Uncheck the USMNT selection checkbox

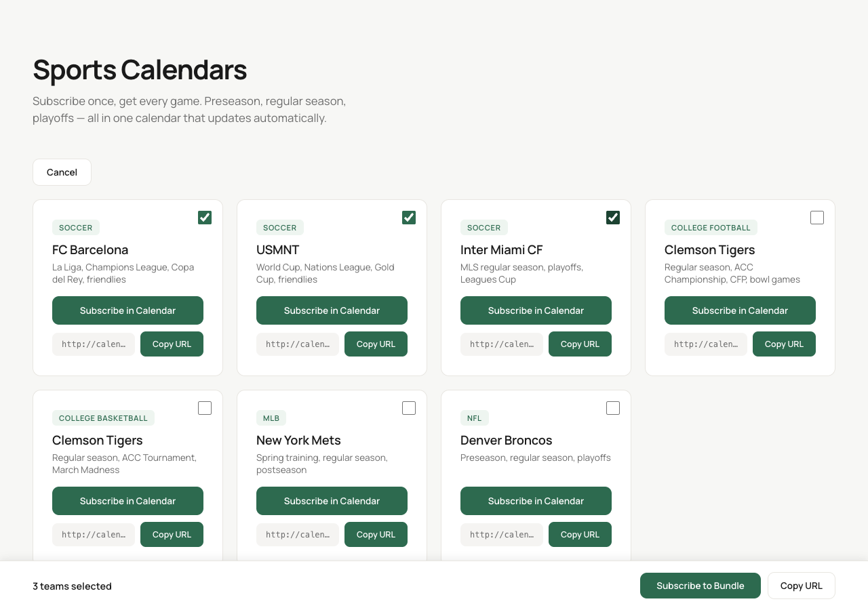[x=409, y=218]
